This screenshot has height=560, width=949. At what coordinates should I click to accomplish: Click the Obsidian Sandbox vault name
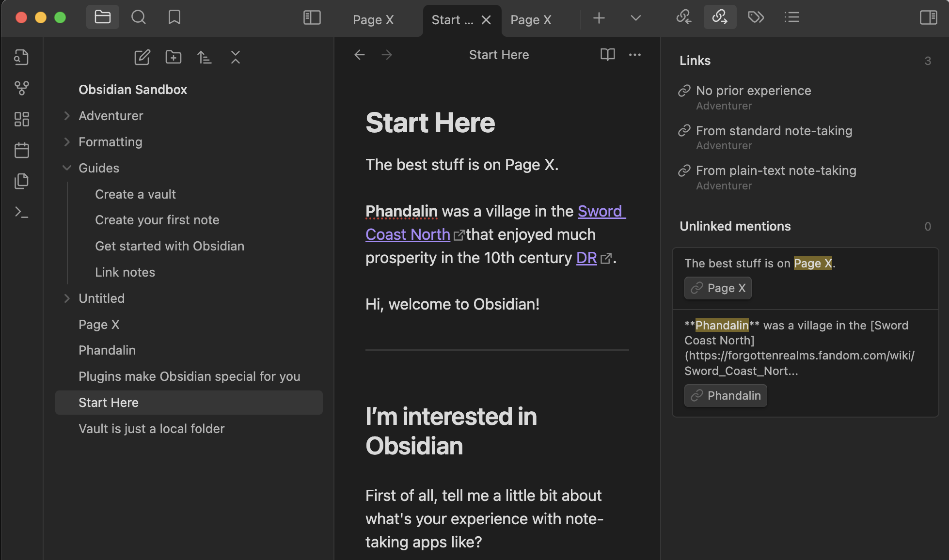133,90
